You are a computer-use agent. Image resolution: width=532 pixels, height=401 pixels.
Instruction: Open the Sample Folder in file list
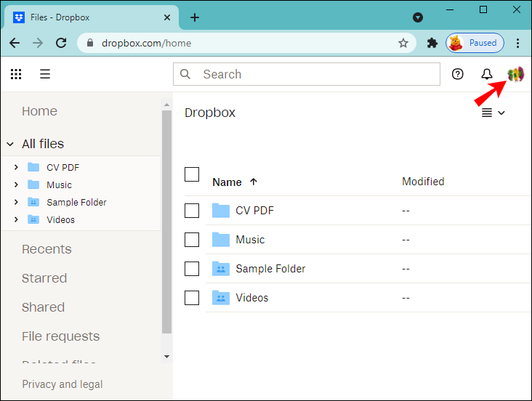(x=270, y=269)
